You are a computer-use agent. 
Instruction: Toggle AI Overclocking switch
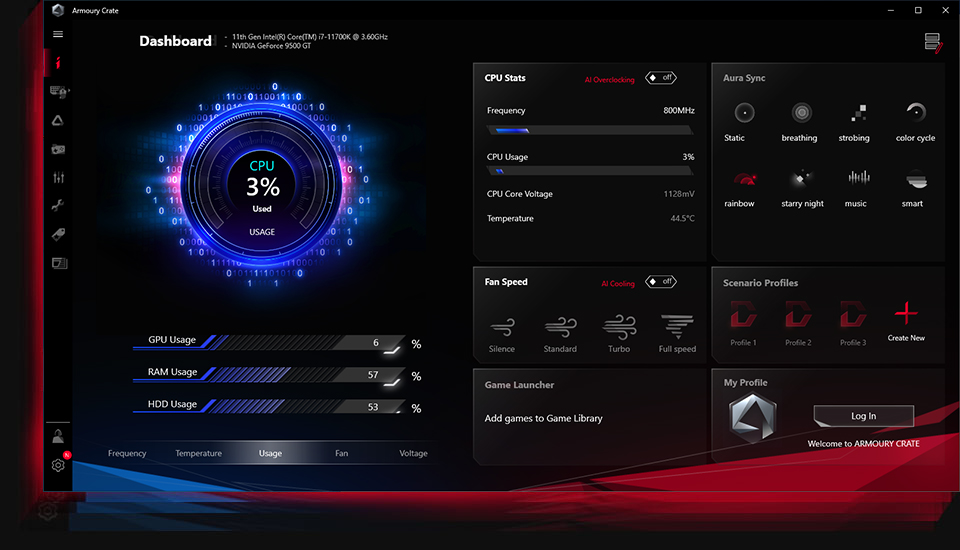(661, 78)
